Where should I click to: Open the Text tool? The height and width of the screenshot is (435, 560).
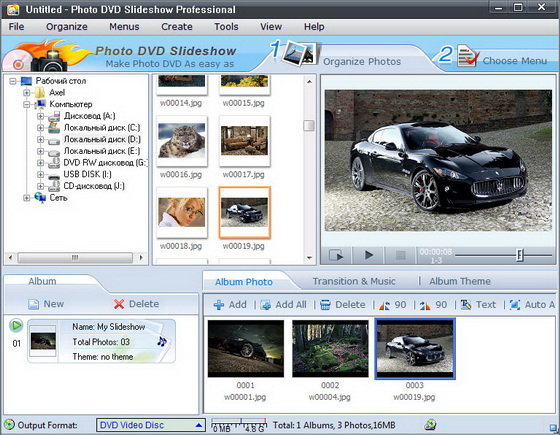478,305
